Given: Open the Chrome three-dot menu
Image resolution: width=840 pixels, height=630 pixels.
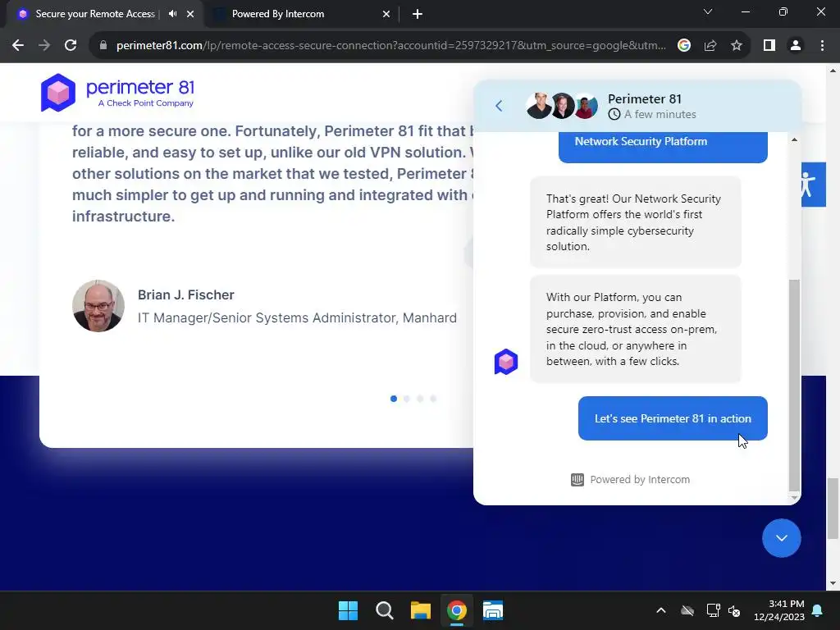Looking at the screenshot, I should coord(822,46).
